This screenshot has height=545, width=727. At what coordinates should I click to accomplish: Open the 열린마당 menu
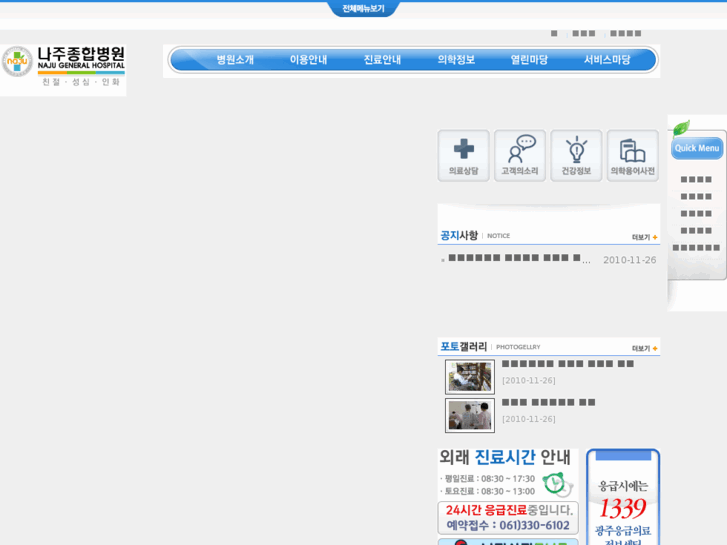pos(529,60)
